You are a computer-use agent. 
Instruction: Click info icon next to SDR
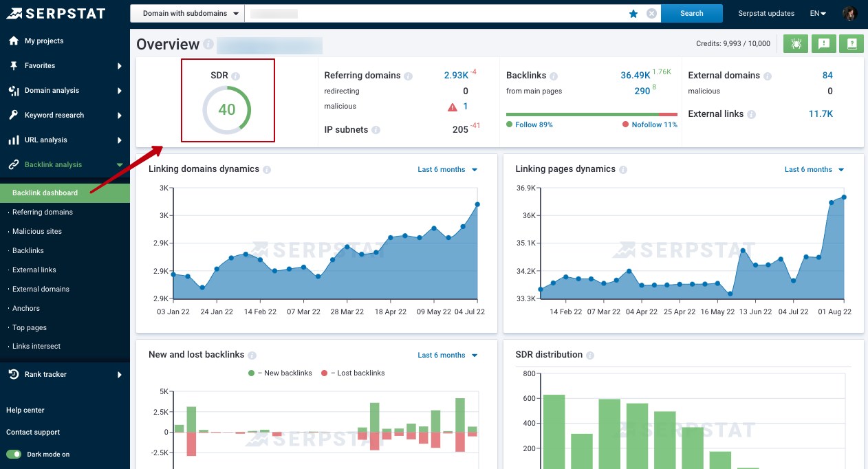click(236, 76)
